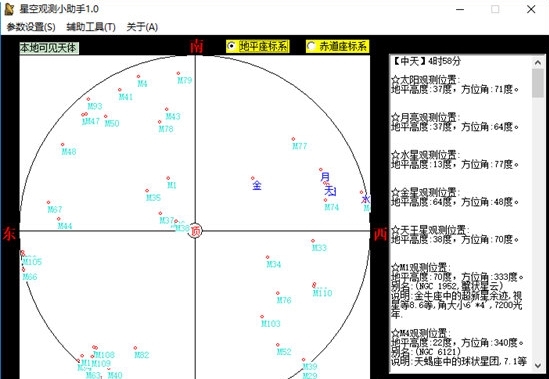Click the M78 object marker

point(160,122)
